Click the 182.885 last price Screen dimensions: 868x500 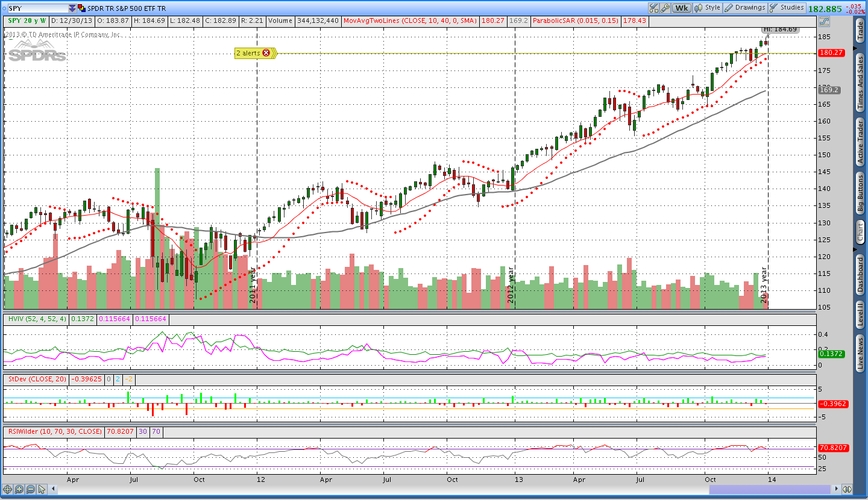(825, 9)
